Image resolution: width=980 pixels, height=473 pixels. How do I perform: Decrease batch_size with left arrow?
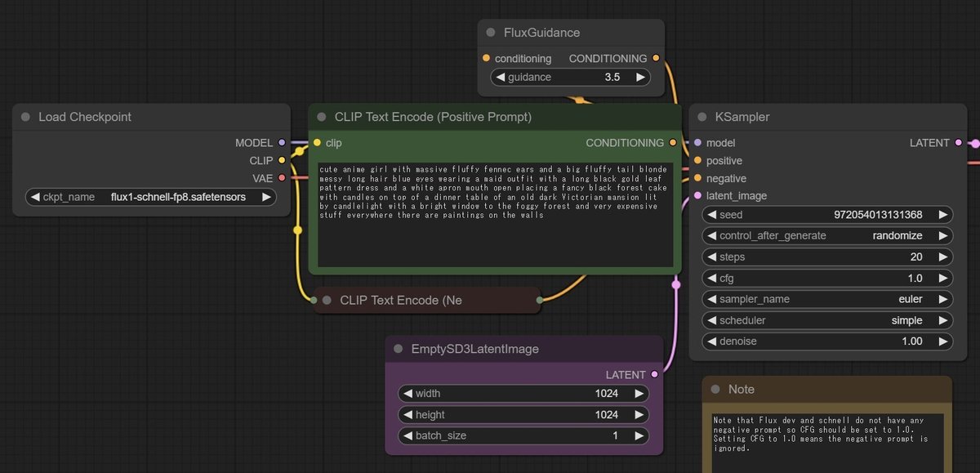[x=407, y=435]
